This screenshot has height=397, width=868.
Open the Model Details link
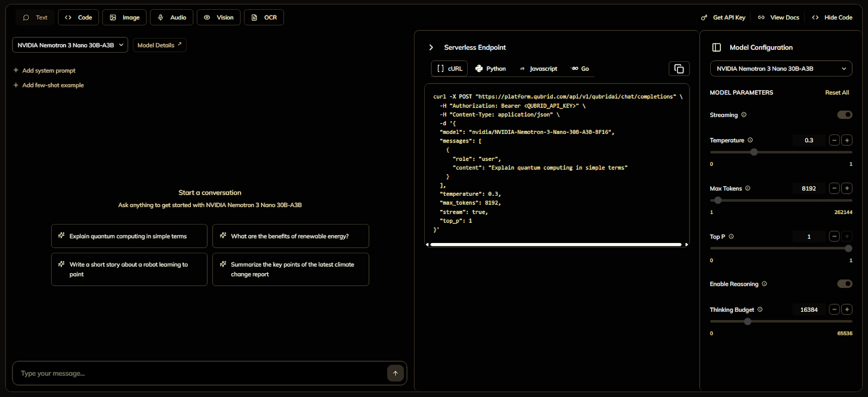click(x=159, y=45)
